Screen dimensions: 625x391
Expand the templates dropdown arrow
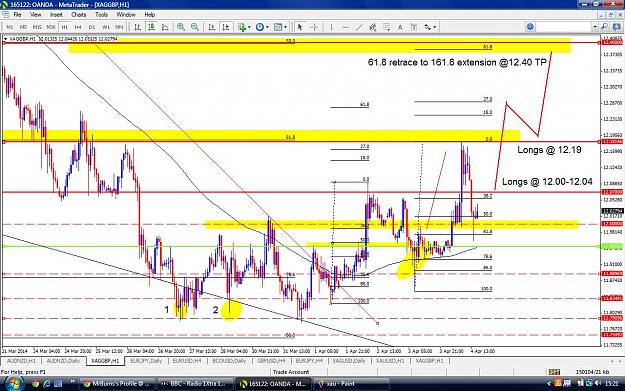285,27
